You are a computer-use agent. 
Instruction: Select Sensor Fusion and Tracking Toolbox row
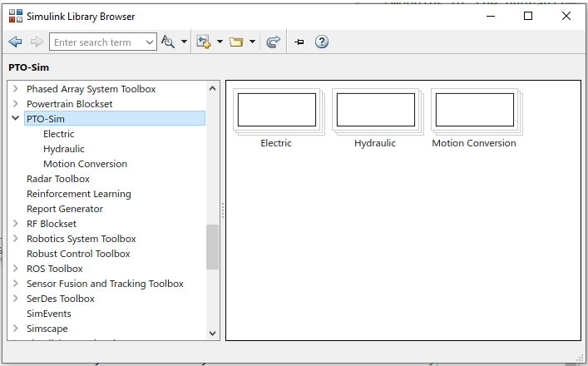tap(105, 284)
